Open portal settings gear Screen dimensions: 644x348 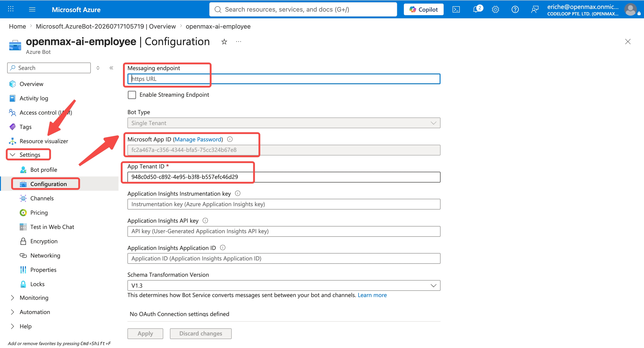tap(495, 9)
